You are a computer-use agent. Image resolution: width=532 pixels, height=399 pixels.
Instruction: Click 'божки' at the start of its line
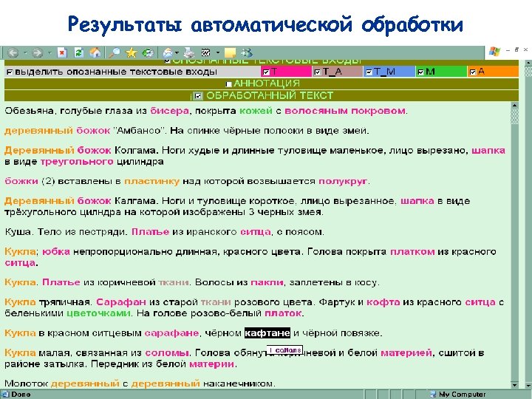(21, 181)
